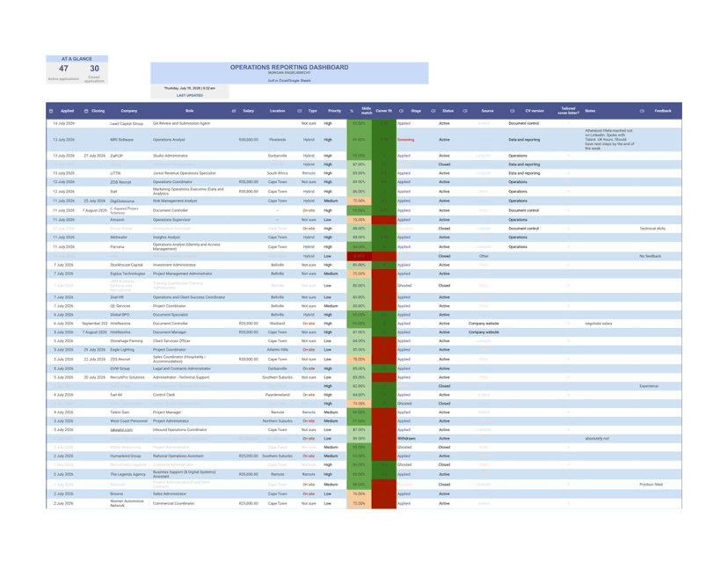Click the LAST UPDATED label
728x562 pixels.
[189, 95]
